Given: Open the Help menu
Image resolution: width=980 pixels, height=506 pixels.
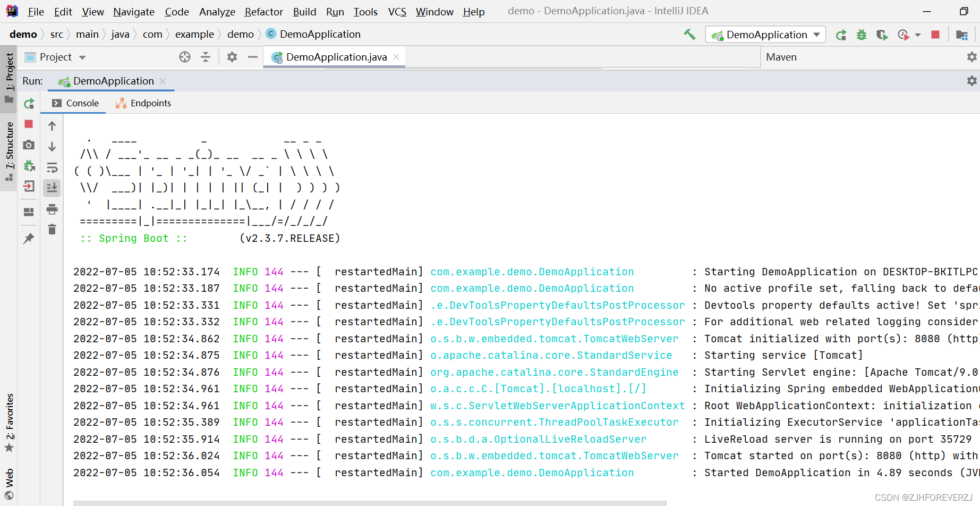Looking at the screenshot, I should [474, 12].
